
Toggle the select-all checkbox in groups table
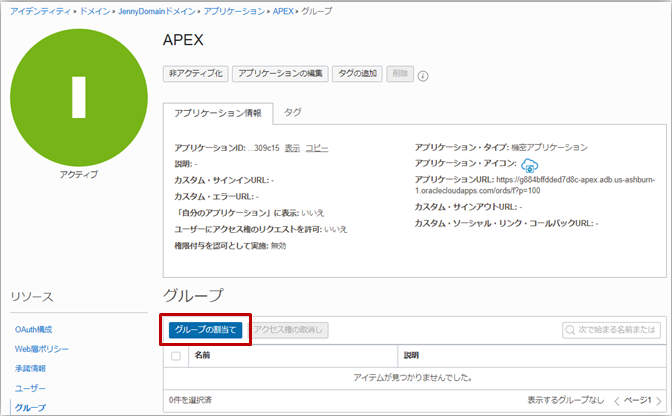pos(177,355)
